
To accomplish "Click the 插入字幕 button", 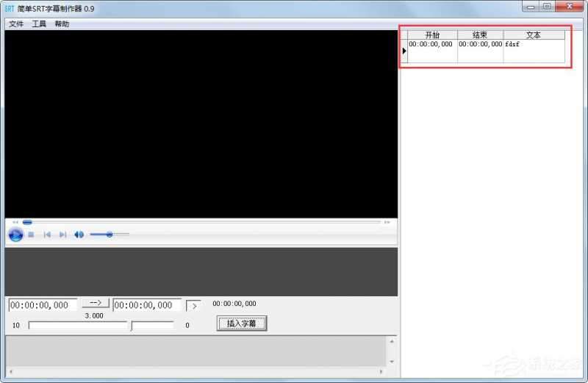I will [x=241, y=323].
